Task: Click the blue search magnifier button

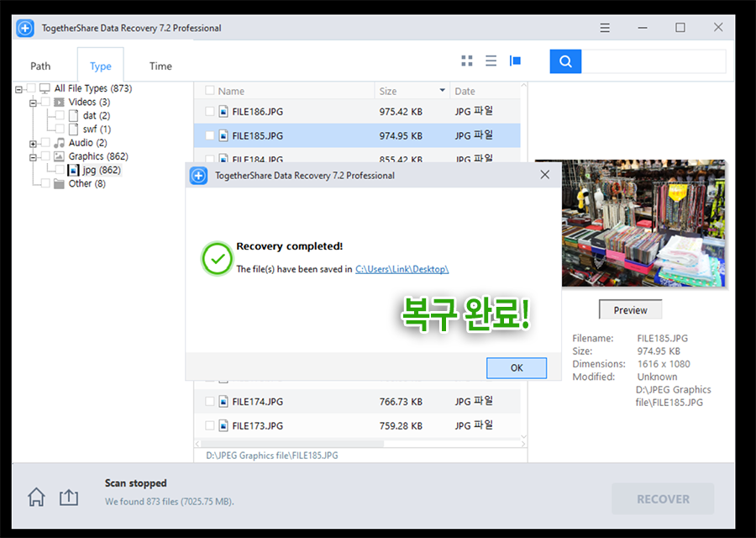Action: 565,61
